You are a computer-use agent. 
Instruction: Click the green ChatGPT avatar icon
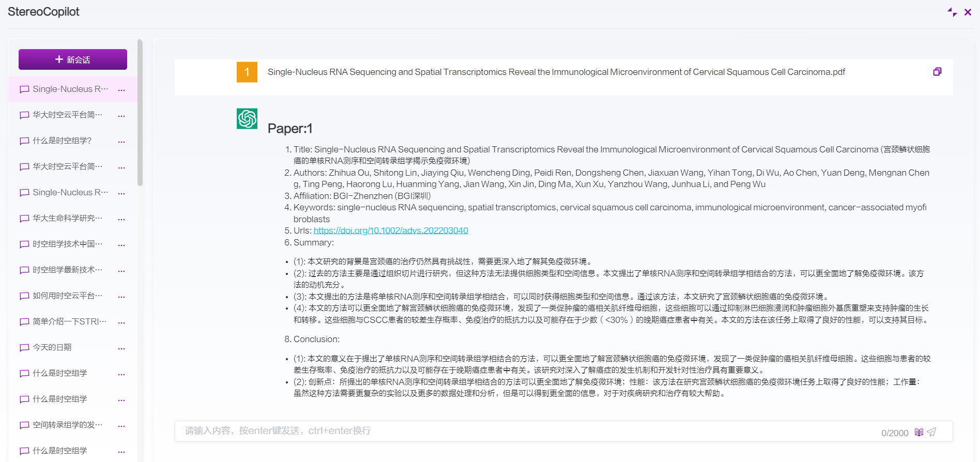click(247, 119)
